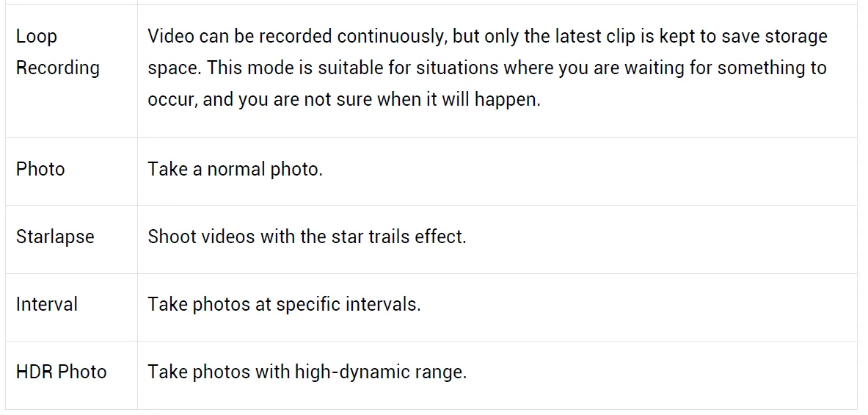The height and width of the screenshot is (415, 868).
Task: Select the "Interval" mode name cell
Action: [x=47, y=304]
